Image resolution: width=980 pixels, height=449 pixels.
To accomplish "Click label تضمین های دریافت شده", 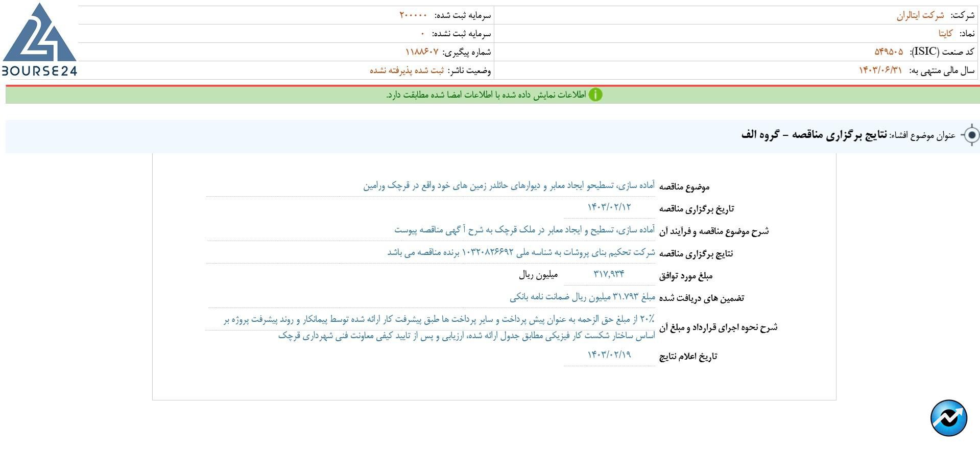I will [702, 298].
